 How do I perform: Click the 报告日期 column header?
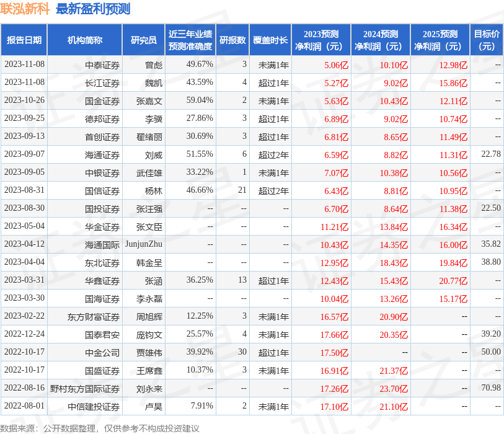[24, 40]
